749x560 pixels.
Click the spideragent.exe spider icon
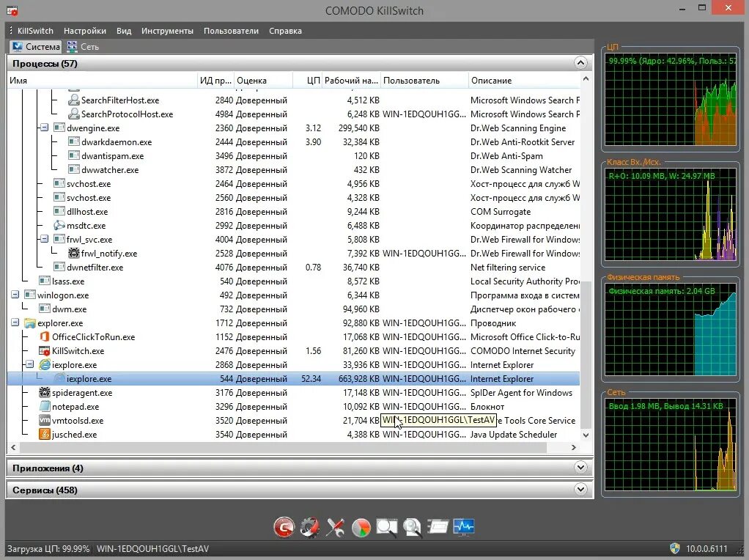[x=45, y=393]
